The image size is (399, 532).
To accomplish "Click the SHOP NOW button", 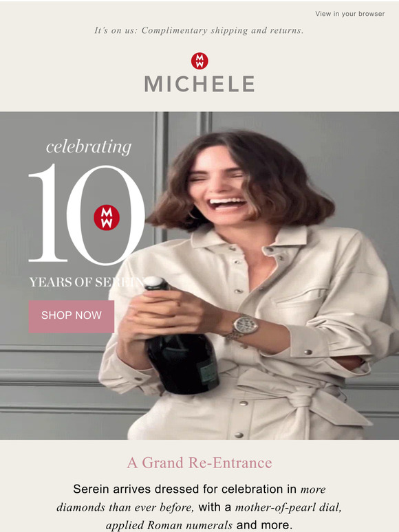I will click(x=72, y=316).
